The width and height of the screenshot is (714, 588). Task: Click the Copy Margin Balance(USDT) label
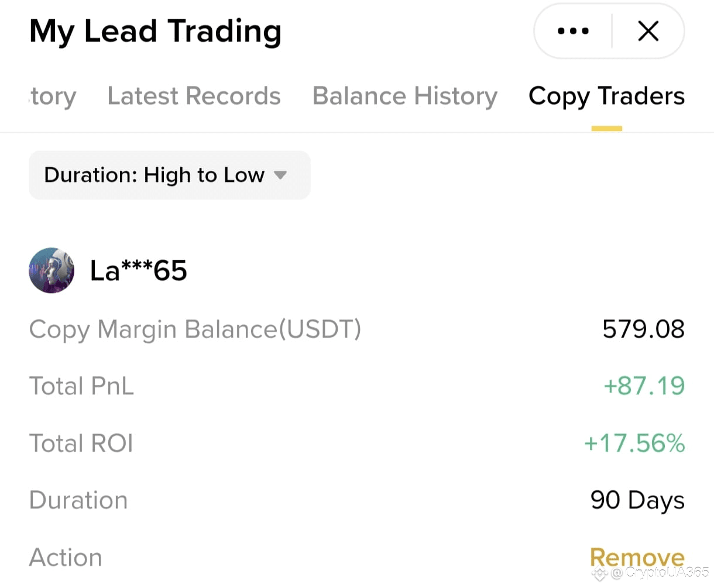[195, 329]
